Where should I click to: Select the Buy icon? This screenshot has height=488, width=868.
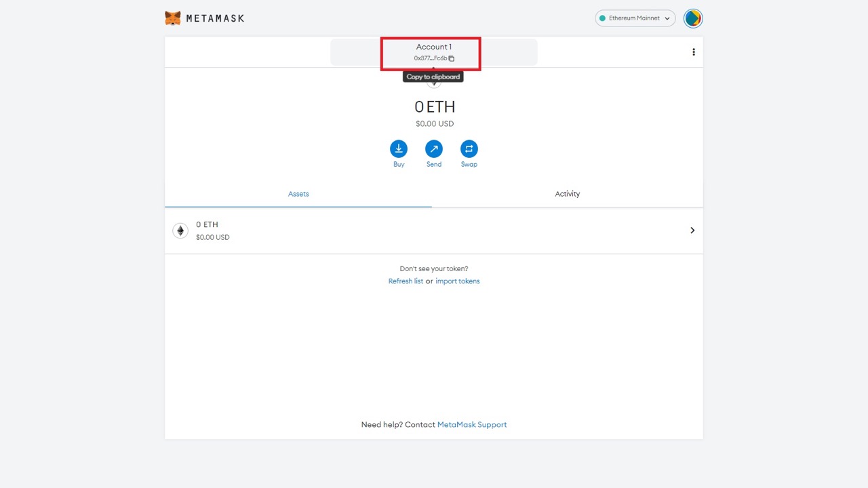click(399, 148)
